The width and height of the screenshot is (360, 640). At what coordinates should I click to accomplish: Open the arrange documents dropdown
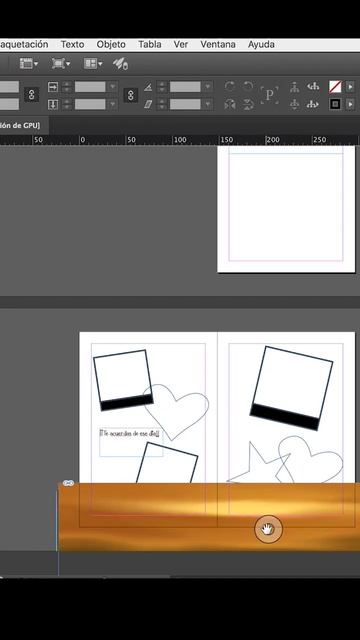tap(93, 63)
